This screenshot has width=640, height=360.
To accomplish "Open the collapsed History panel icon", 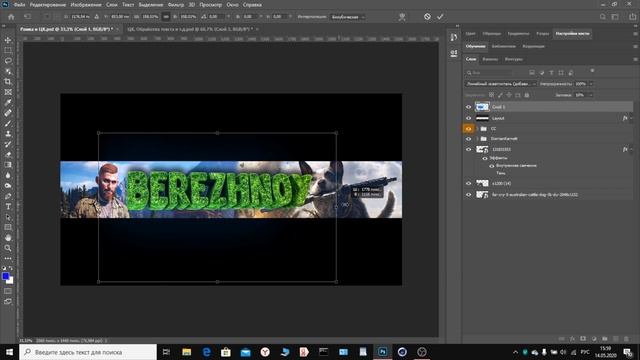I will tap(454, 38).
